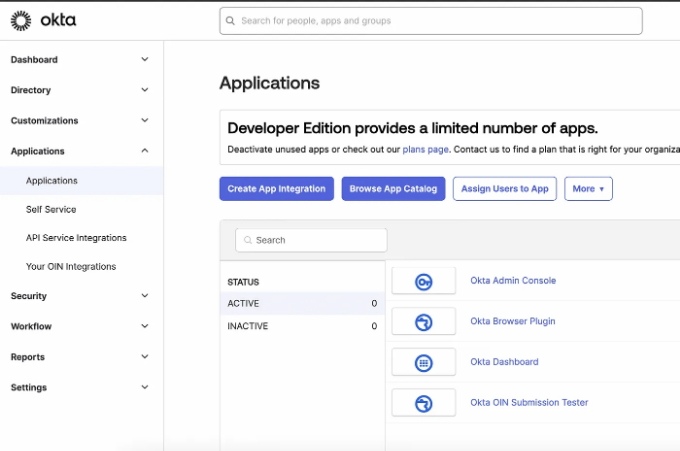Click the Okta Admin Console app icon
This screenshot has height=451, width=680.
(x=424, y=282)
